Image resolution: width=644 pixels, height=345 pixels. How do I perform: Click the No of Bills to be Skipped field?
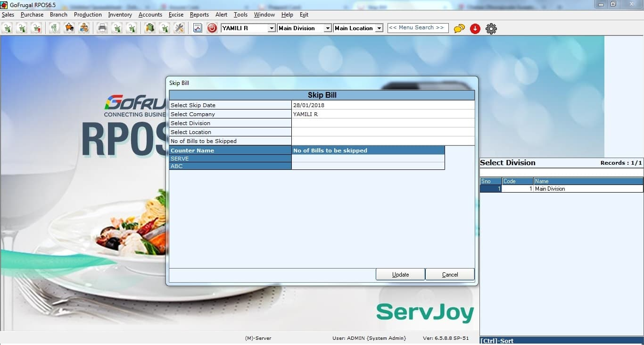[x=383, y=141]
